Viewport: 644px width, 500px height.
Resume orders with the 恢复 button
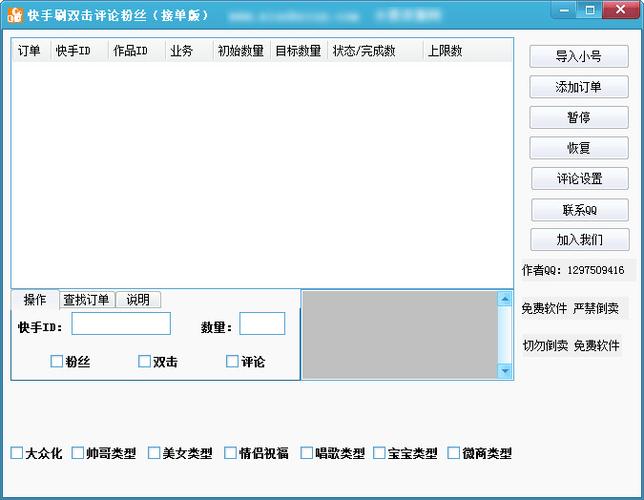(579, 148)
